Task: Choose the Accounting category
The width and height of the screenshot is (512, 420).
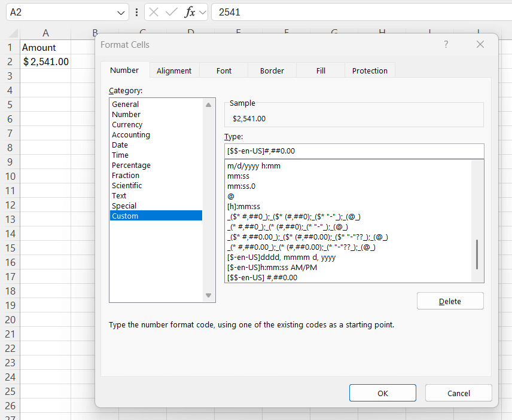Action: (x=131, y=135)
